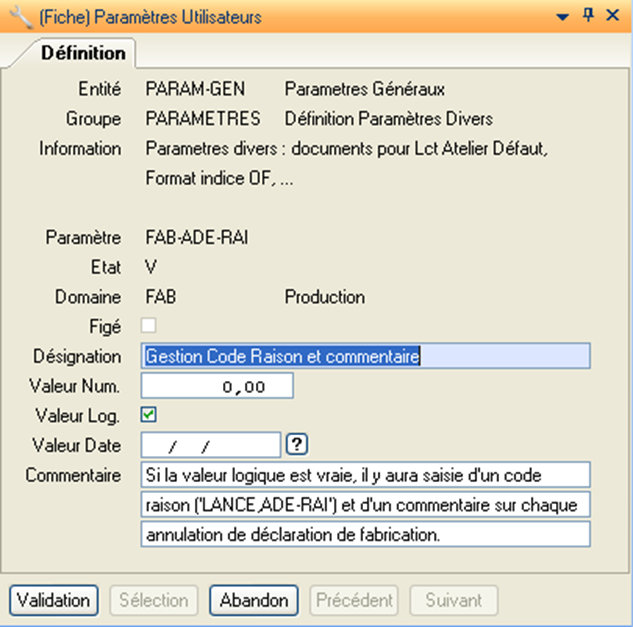Click the help icon beside Valeur Date
This screenshot has height=627, width=633.
click(296, 444)
